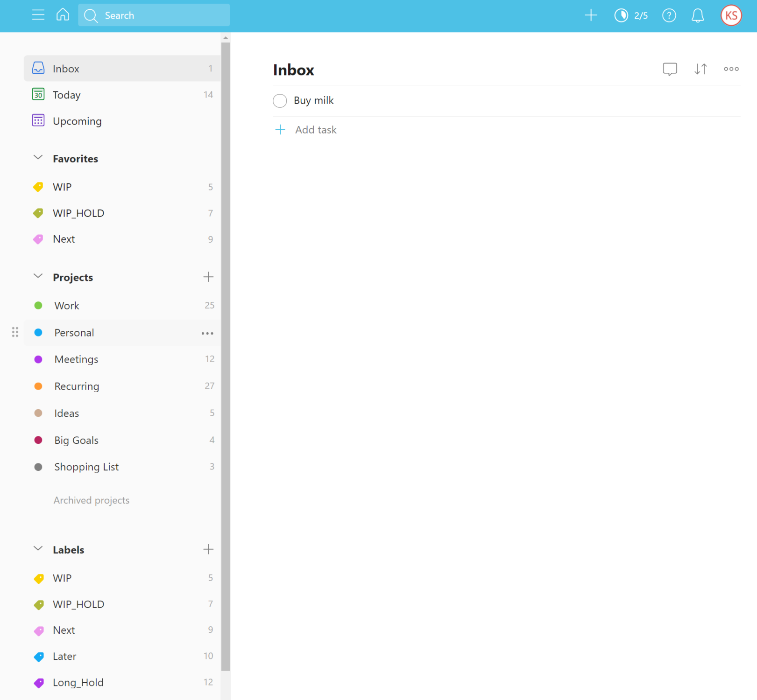Collapse the Favorites section
Image resolution: width=757 pixels, height=700 pixels.
click(38, 158)
